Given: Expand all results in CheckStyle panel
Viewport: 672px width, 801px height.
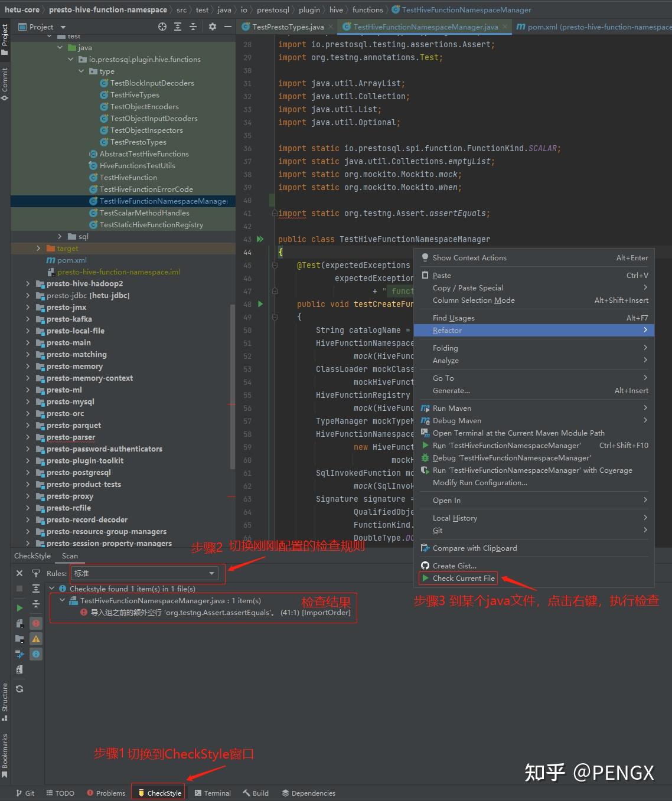Looking at the screenshot, I should tap(36, 589).
